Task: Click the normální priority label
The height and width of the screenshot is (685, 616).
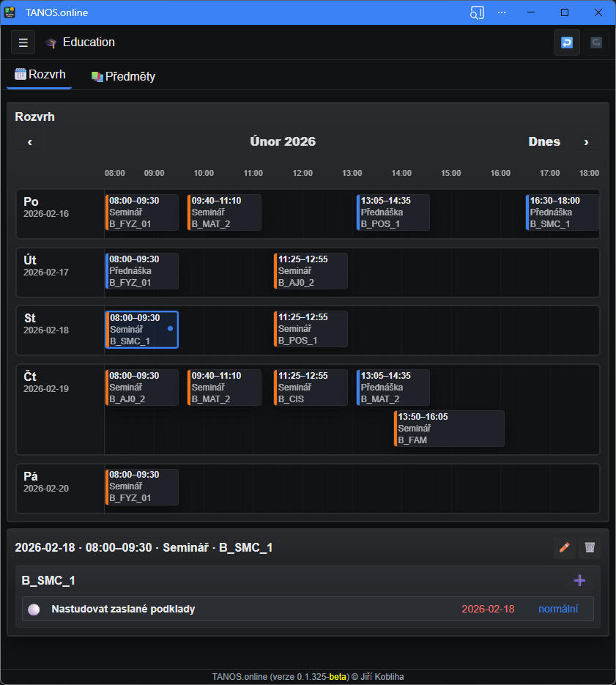Action: pos(558,609)
